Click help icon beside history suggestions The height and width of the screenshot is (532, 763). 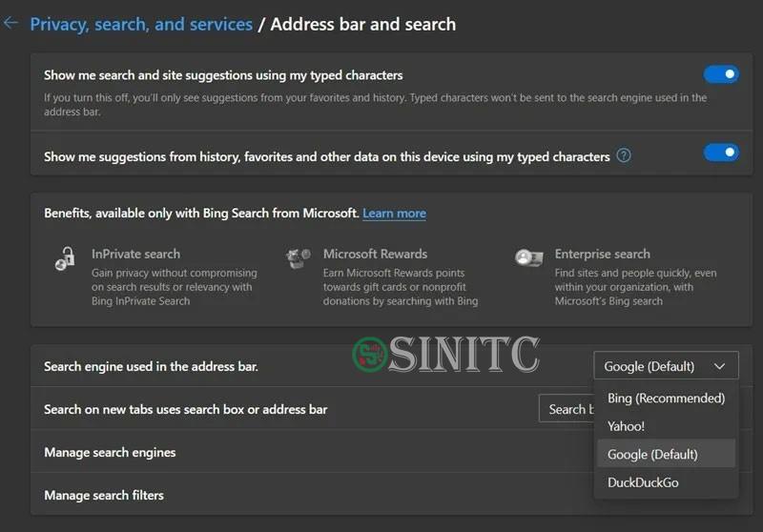pyautogui.click(x=624, y=155)
